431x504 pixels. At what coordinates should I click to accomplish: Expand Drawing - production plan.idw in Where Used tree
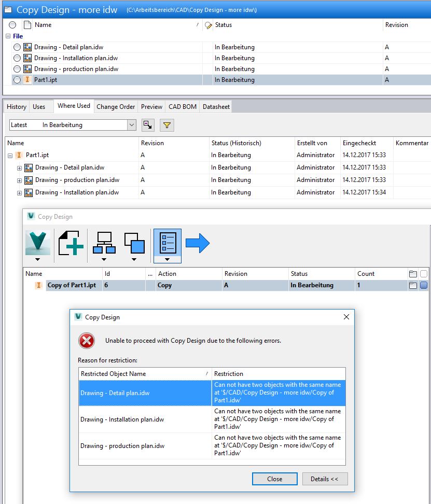point(19,180)
